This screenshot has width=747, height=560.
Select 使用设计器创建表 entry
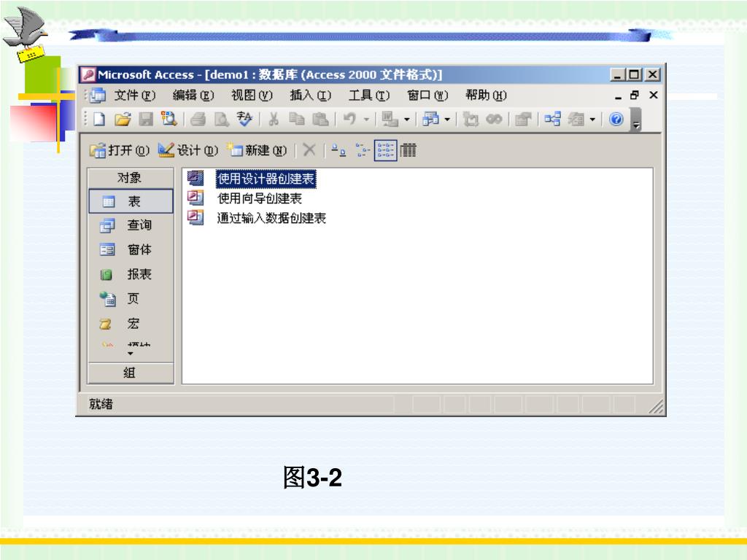coord(266,179)
